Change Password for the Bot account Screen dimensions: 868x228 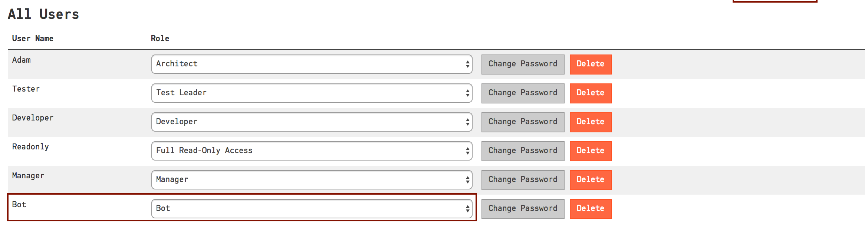click(x=523, y=208)
